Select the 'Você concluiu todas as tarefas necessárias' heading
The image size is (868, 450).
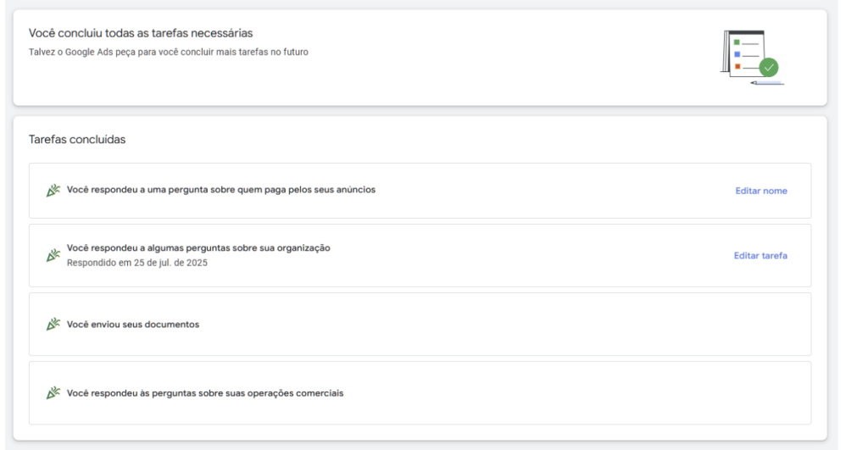tap(141, 33)
